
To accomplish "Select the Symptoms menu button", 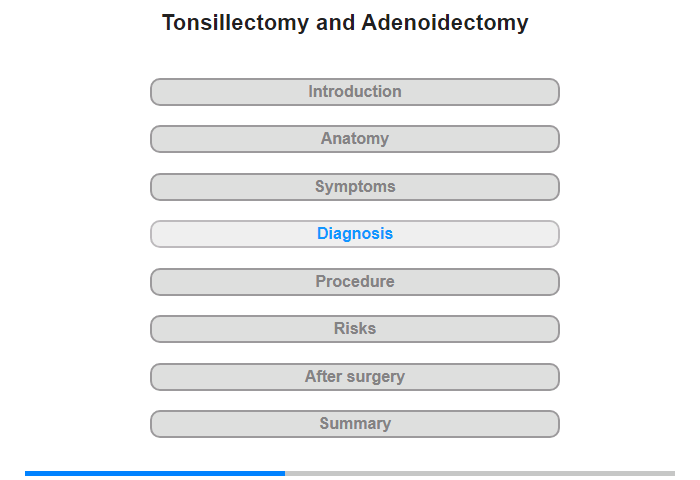I will tap(354, 187).
